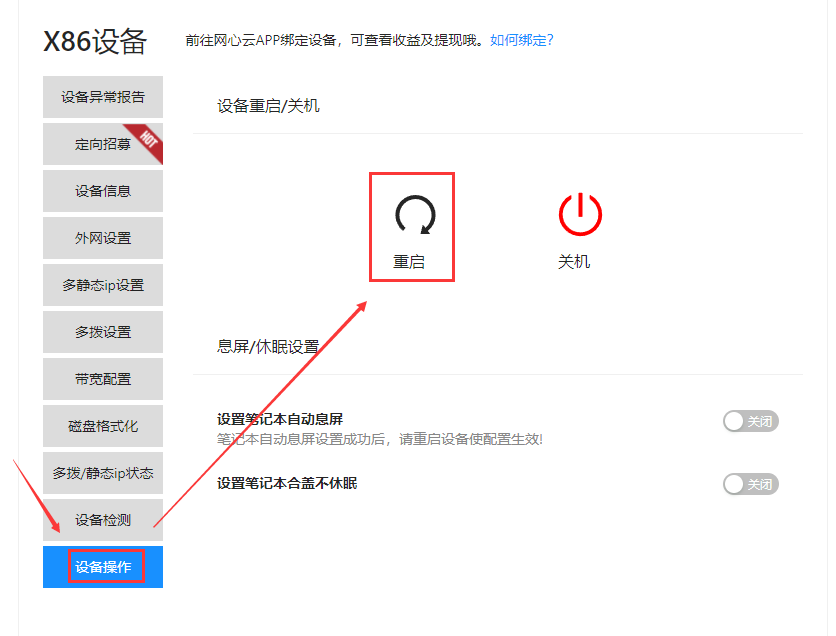Open 外网设置 from the sidebar
This screenshot has width=836, height=636.
pos(103,238)
